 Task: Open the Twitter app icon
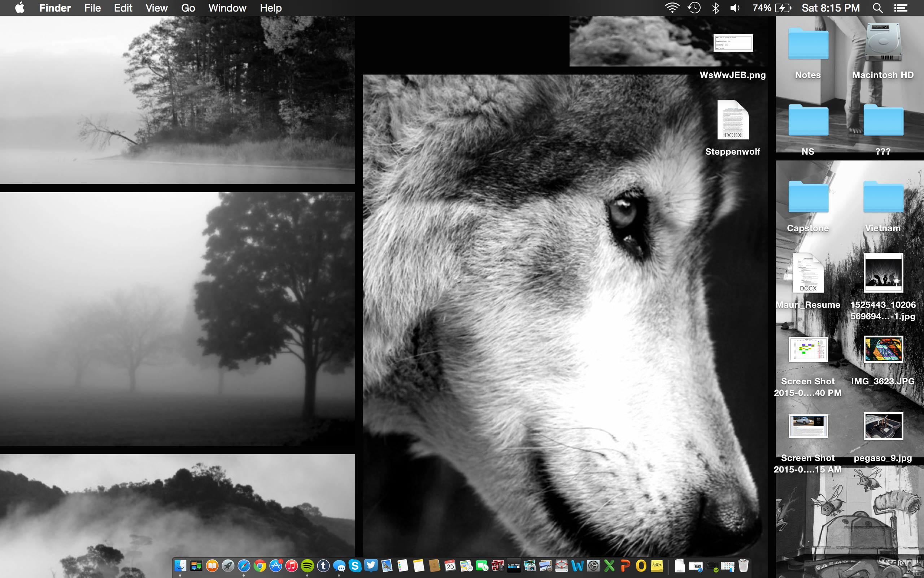[x=371, y=565]
